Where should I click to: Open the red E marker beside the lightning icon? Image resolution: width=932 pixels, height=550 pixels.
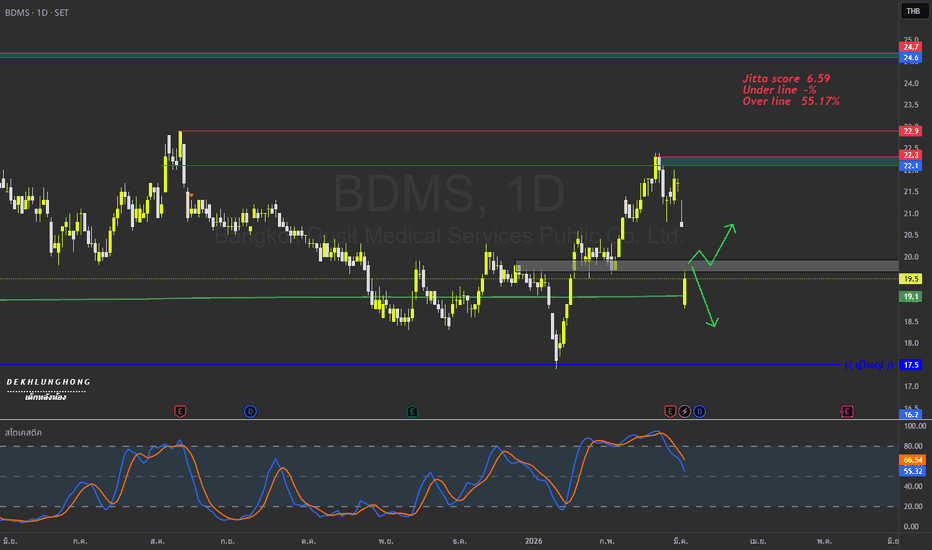pos(670,411)
